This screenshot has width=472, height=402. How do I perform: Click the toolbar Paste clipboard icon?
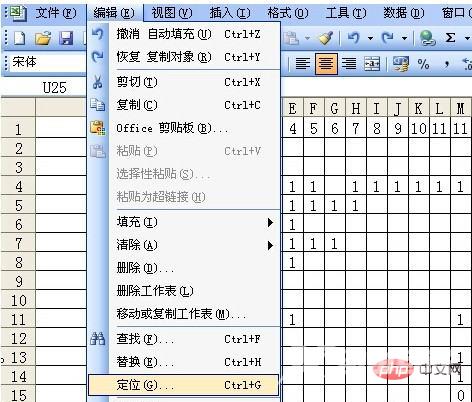tap(292, 38)
